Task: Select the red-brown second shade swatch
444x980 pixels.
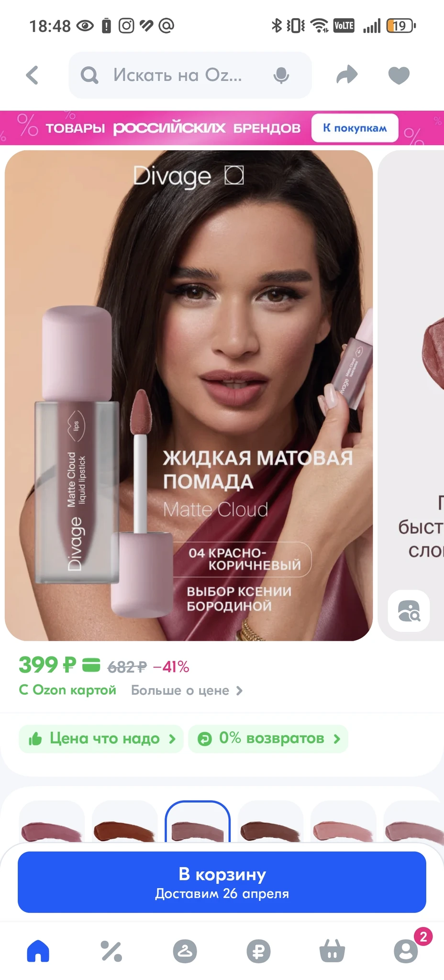Action: pyautogui.click(x=124, y=821)
